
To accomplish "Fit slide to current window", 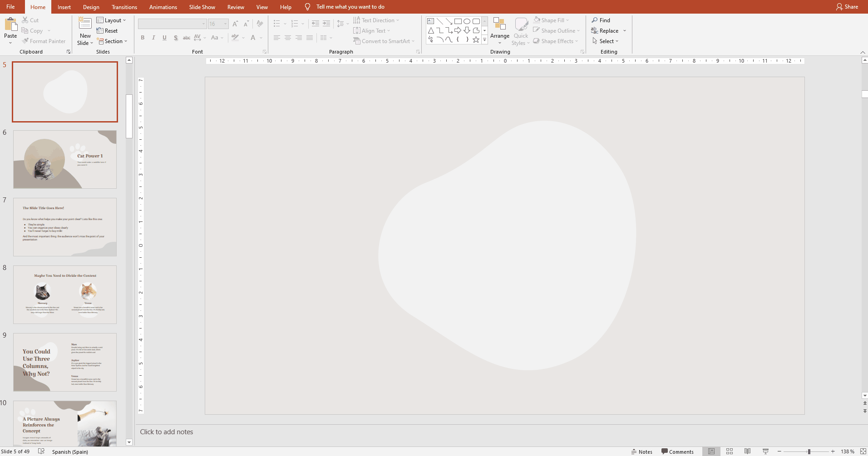I will (863, 451).
